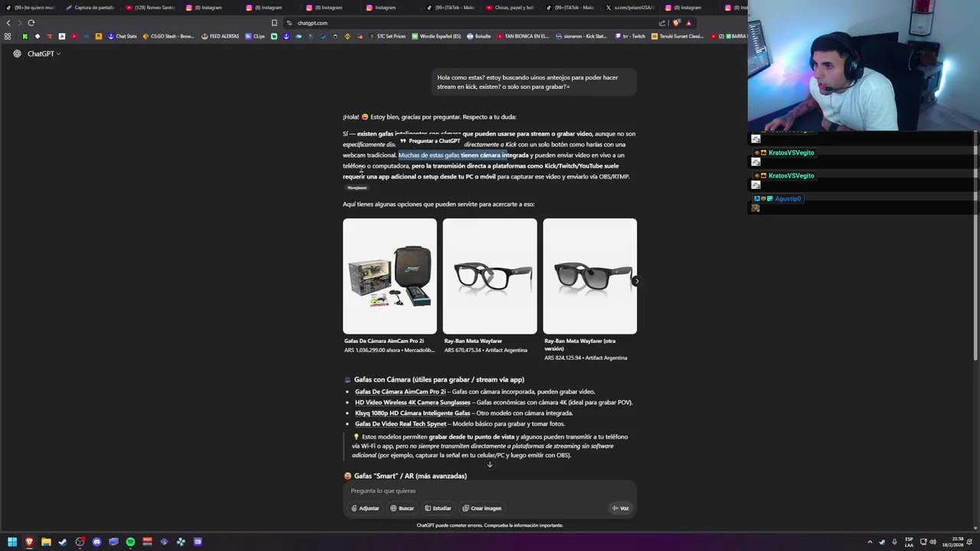
Task: Click Klsyq 1080p HD Cámara Inteligente Gafas link
Action: pyautogui.click(x=413, y=413)
